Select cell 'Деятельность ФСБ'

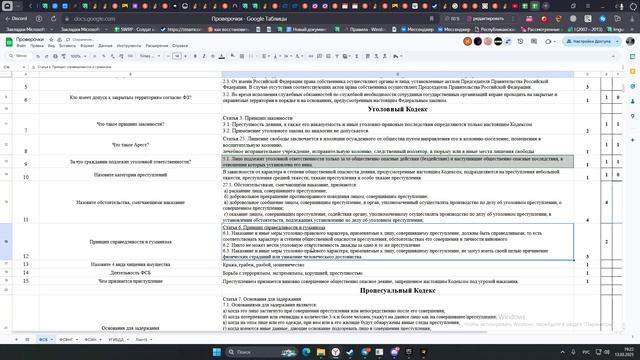130,273
